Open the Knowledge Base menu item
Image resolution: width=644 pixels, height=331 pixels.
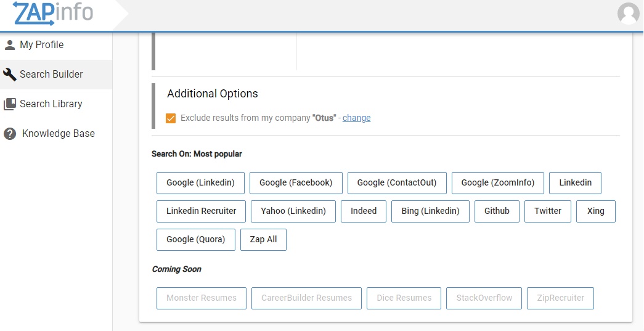click(x=58, y=134)
